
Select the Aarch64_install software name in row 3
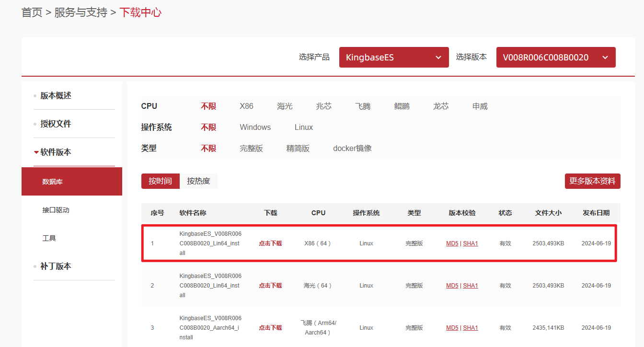pos(211,328)
